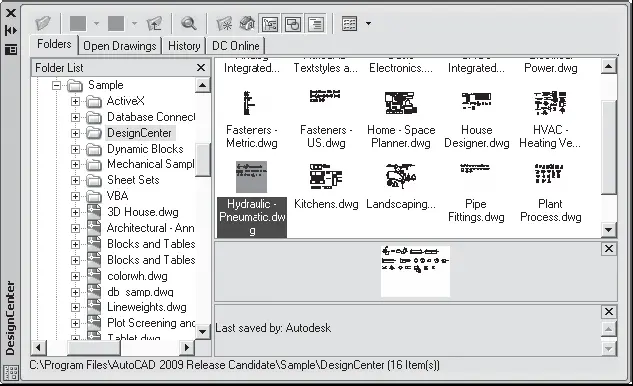The height and width of the screenshot is (386, 633).
Task: Select the Sheet Sets folder
Action: 133,180
